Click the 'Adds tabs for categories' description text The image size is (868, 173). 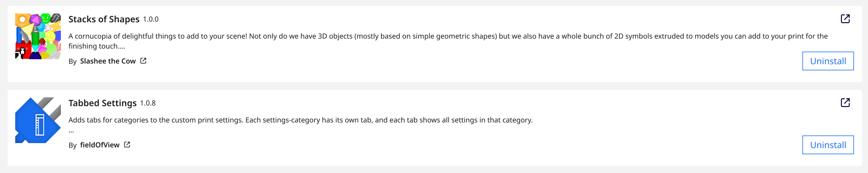tap(300, 120)
